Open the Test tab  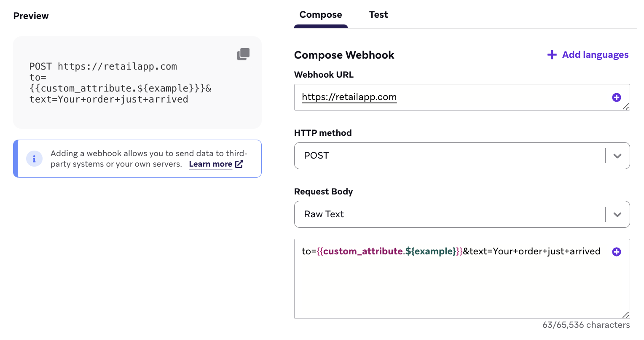(x=378, y=15)
